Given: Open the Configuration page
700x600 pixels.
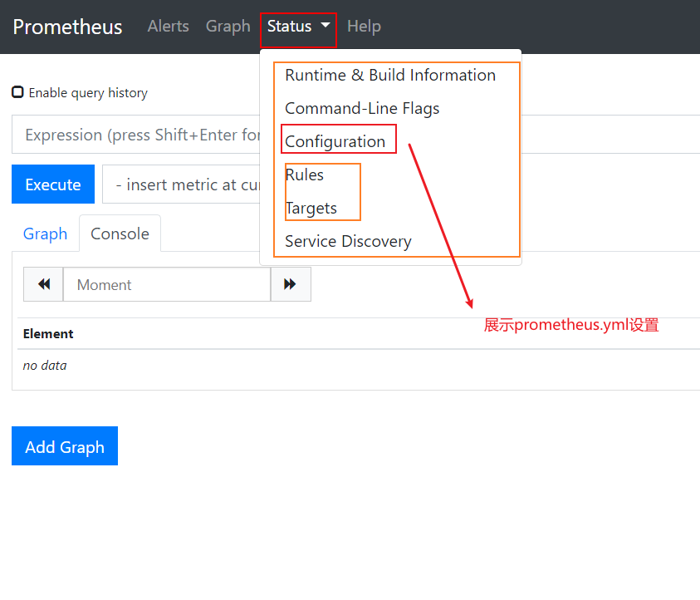Looking at the screenshot, I should pyautogui.click(x=335, y=141).
